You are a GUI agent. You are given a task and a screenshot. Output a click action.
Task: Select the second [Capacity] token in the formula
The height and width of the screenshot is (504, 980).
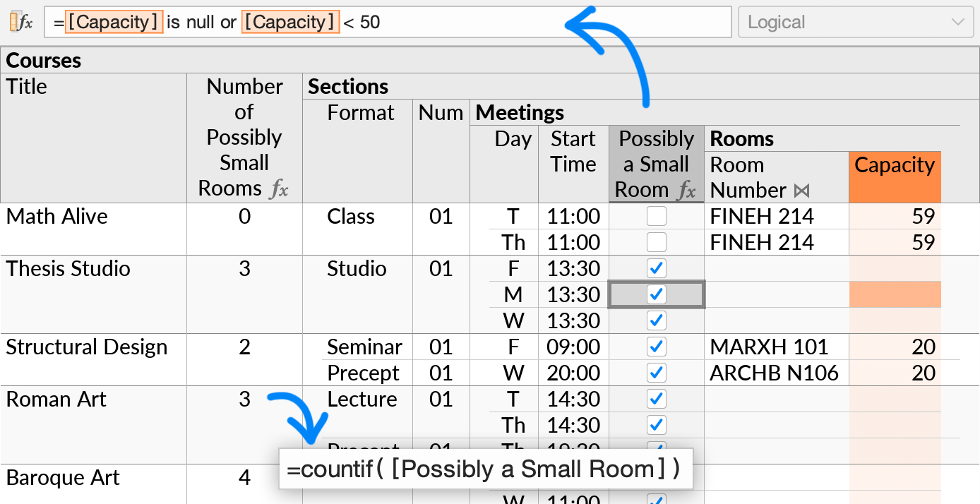(x=291, y=21)
